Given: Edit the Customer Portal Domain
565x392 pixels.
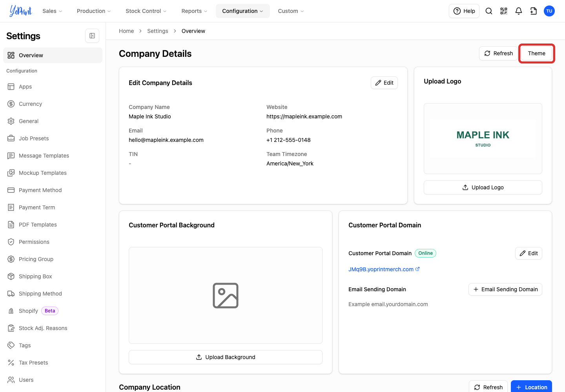Looking at the screenshot, I should (529, 253).
